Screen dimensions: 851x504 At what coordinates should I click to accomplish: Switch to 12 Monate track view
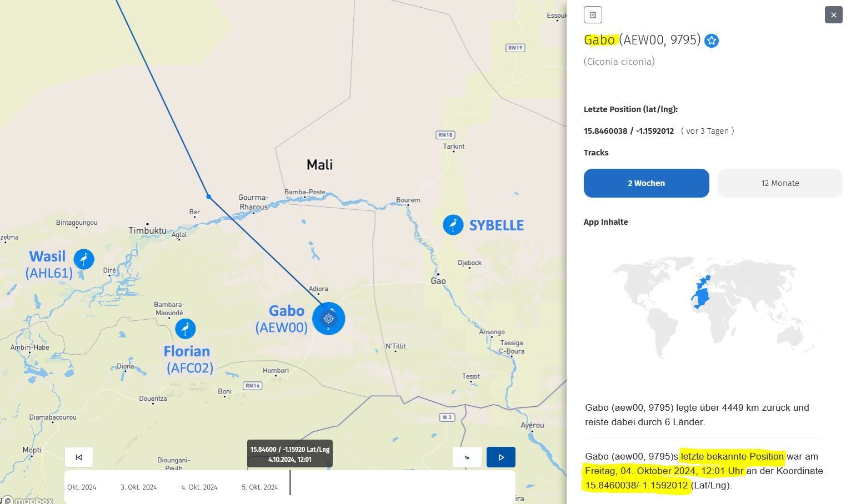tap(780, 183)
